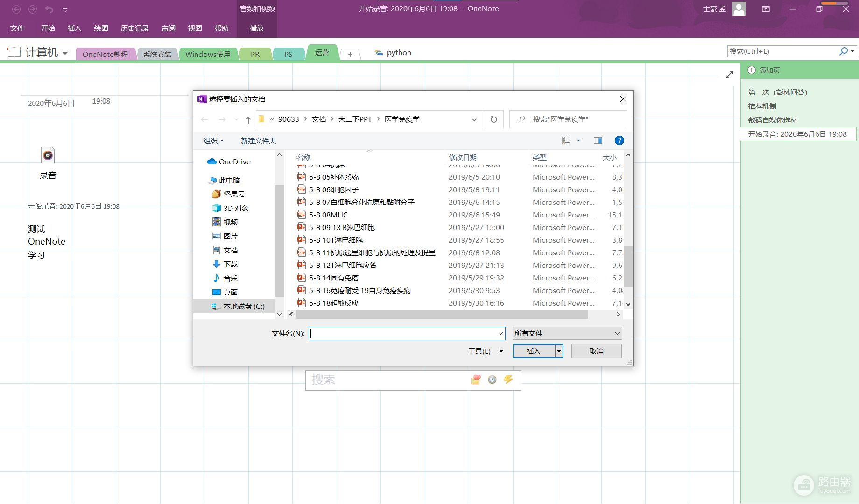Click the refresh button in the file dialog
859x504 pixels.
[493, 119]
